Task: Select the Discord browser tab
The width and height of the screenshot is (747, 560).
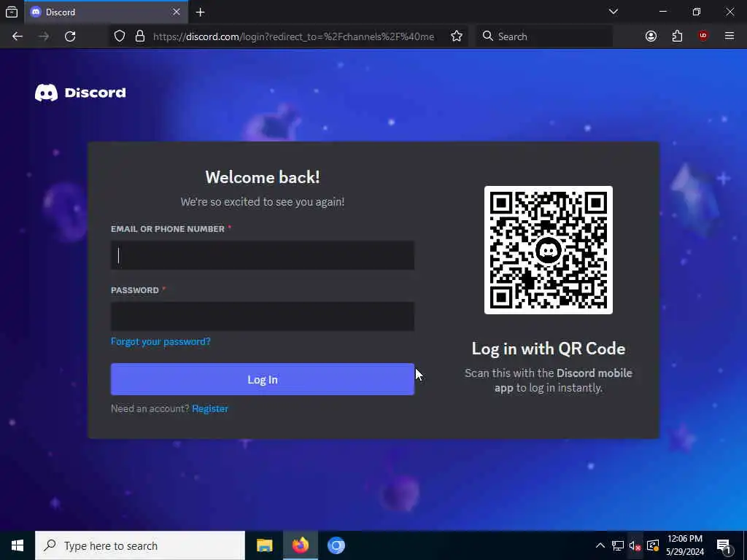Action: pyautogui.click(x=107, y=12)
